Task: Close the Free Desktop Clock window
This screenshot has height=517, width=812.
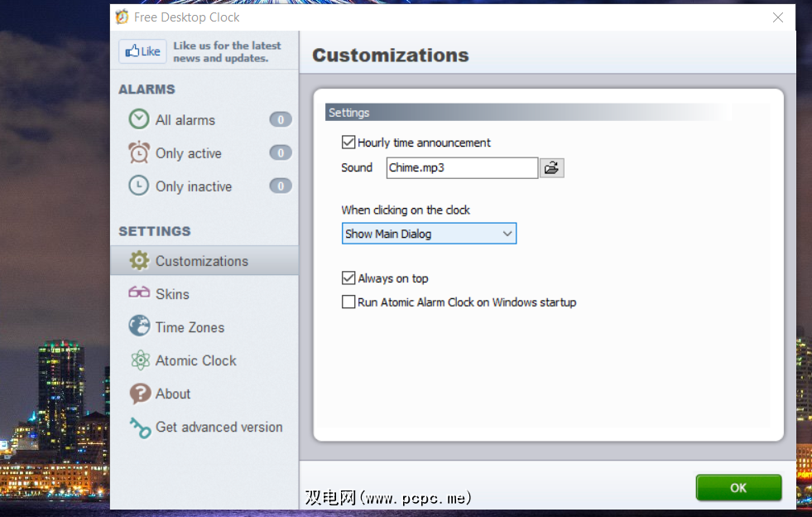Action: [x=777, y=17]
